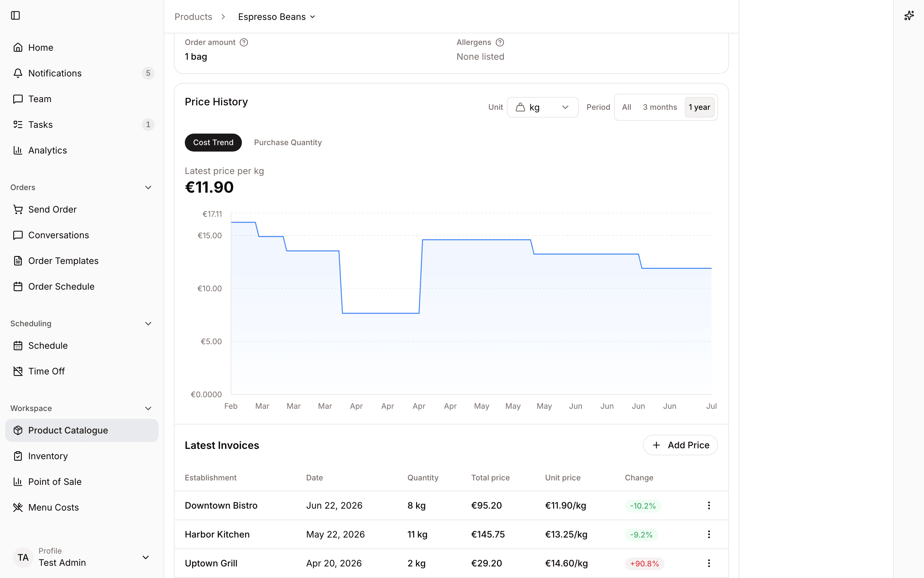The height and width of the screenshot is (578, 924).
Task: Select the 1 year period option
Action: (699, 108)
